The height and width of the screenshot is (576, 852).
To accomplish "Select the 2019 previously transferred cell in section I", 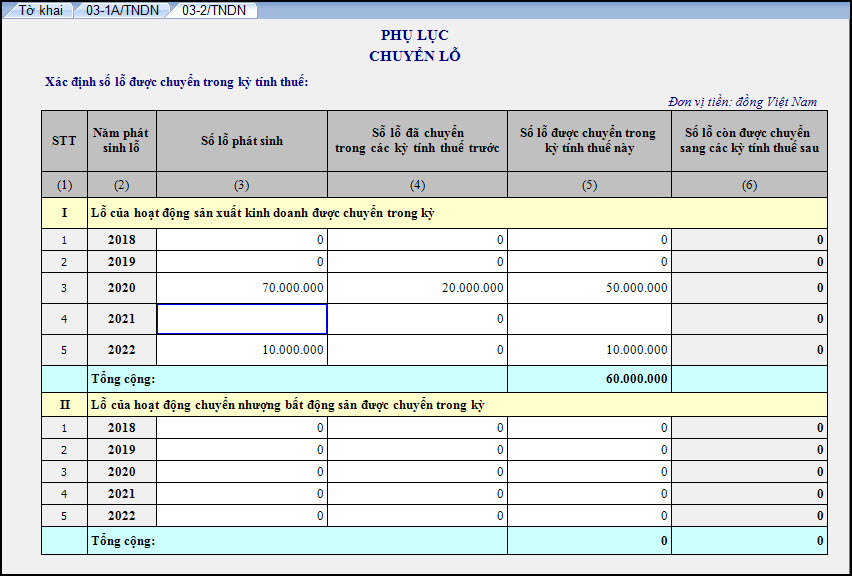I will (417, 262).
